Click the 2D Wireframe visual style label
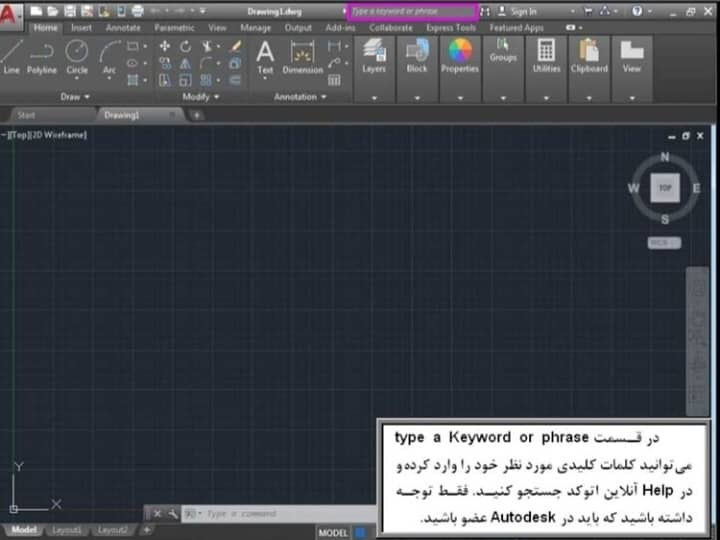720x540 pixels. click(x=58, y=135)
